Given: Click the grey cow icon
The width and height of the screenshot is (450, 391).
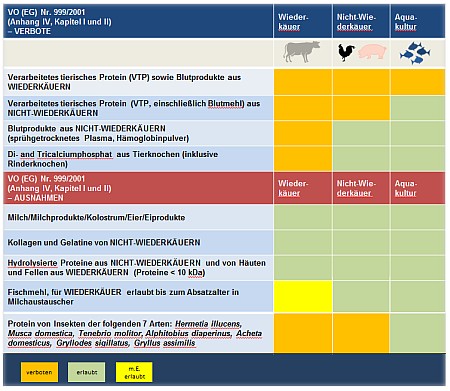Looking at the screenshot, I should coord(301,52).
